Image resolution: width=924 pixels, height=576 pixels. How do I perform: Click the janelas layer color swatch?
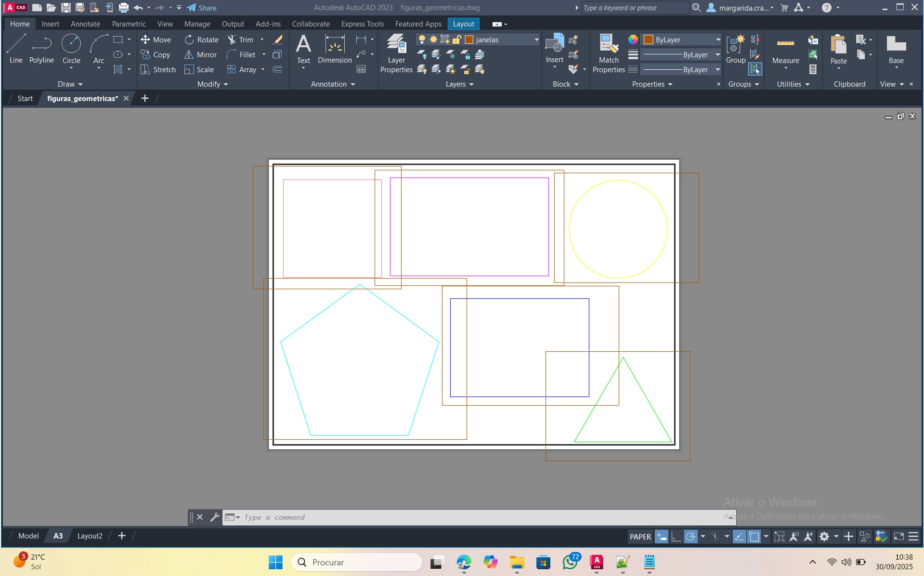click(469, 40)
